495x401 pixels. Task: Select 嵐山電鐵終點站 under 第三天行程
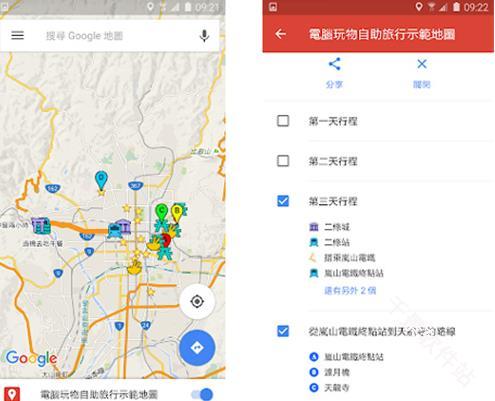pos(354,273)
